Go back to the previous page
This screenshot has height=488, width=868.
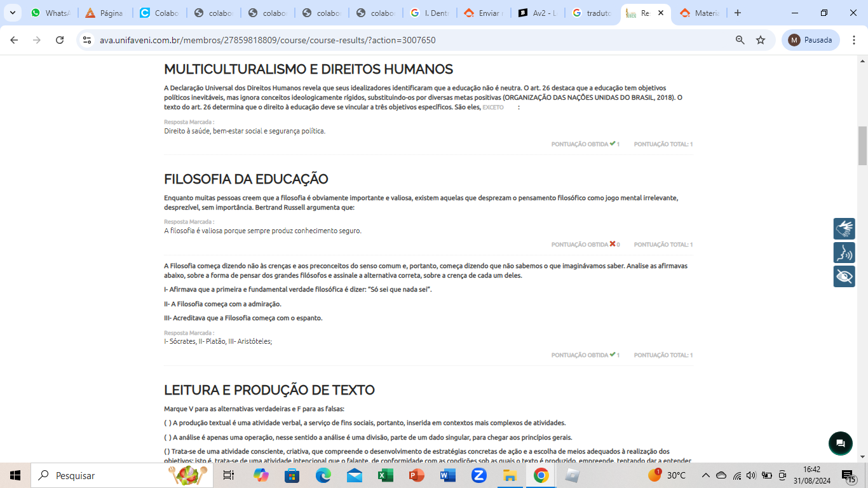click(14, 40)
